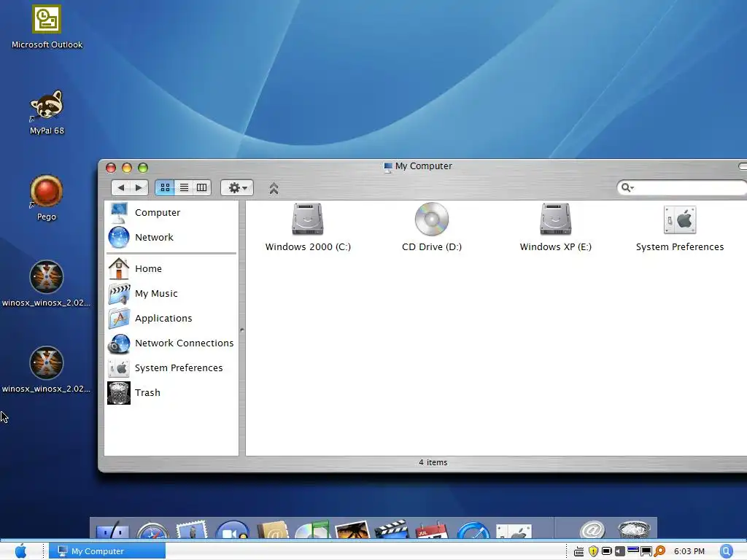Image resolution: width=747 pixels, height=560 pixels.
Task: Click the blue drive tray icon
Action: (633, 550)
